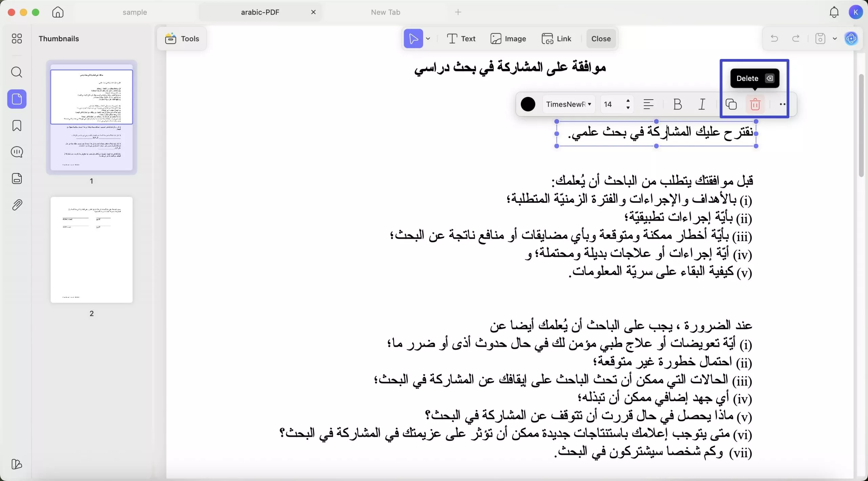Switch to the New Tab
The image size is (868, 481).
coord(385,12)
